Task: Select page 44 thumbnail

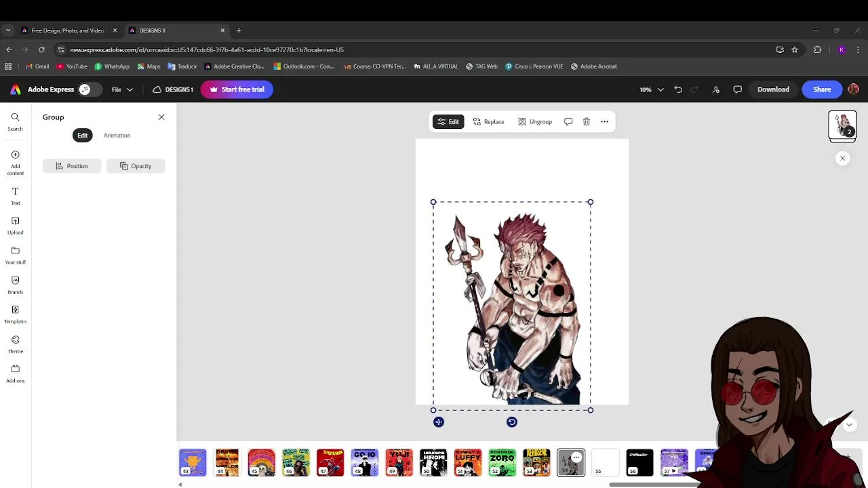Action: point(227,462)
